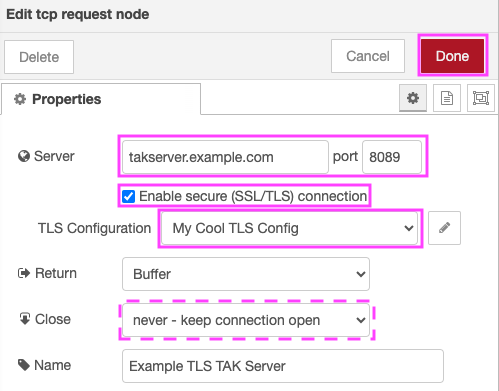This screenshot has height=391, width=499.
Task: Click the Cancel button
Action: pyautogui.click(x=368, y=56)
